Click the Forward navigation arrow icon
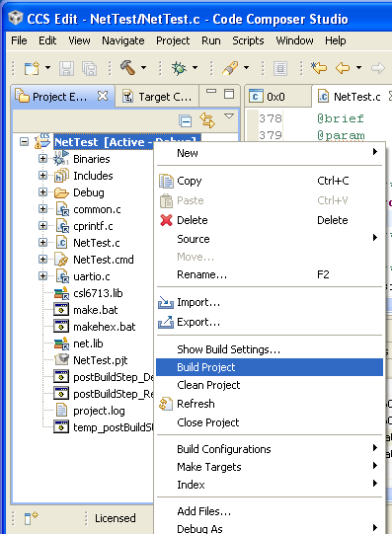The image size is (392, 534). click(378, 68)
